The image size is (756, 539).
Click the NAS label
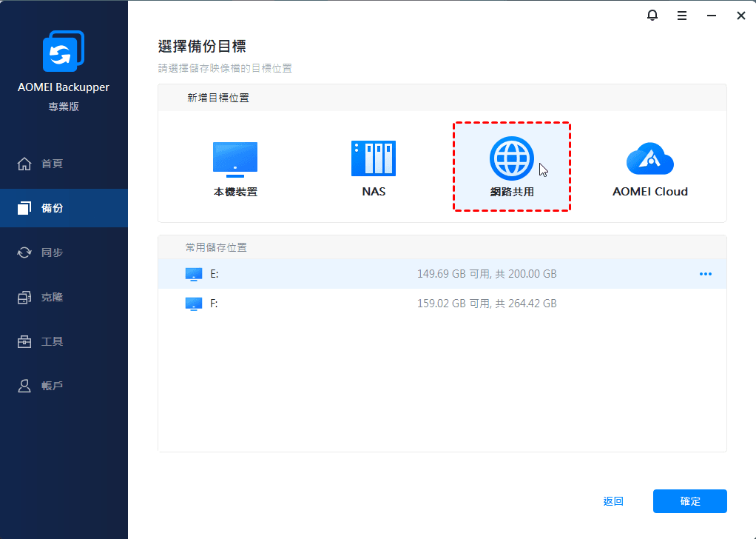pos(374,192)
